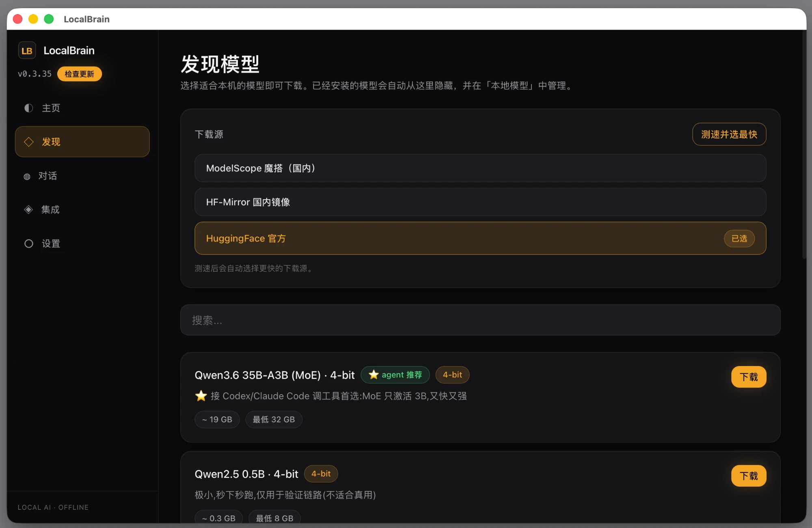Click the 最低 32 GB chip
812x528 pixels.
(274, 419)
